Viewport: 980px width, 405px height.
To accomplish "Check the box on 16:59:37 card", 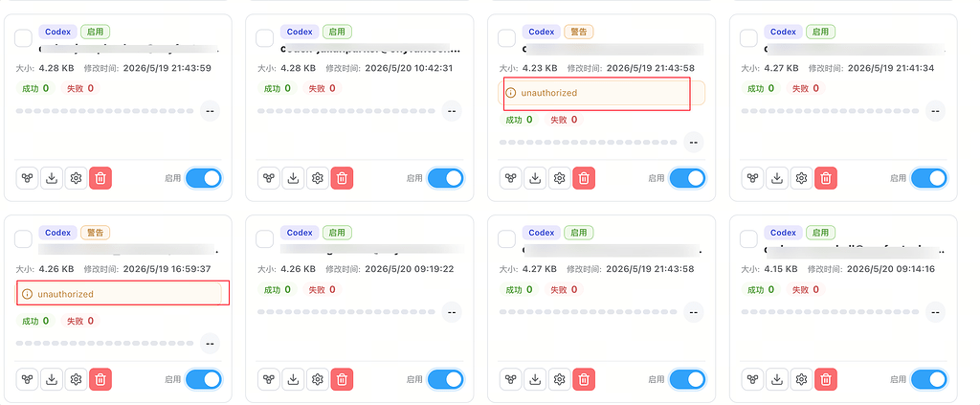I will [23, 239].
